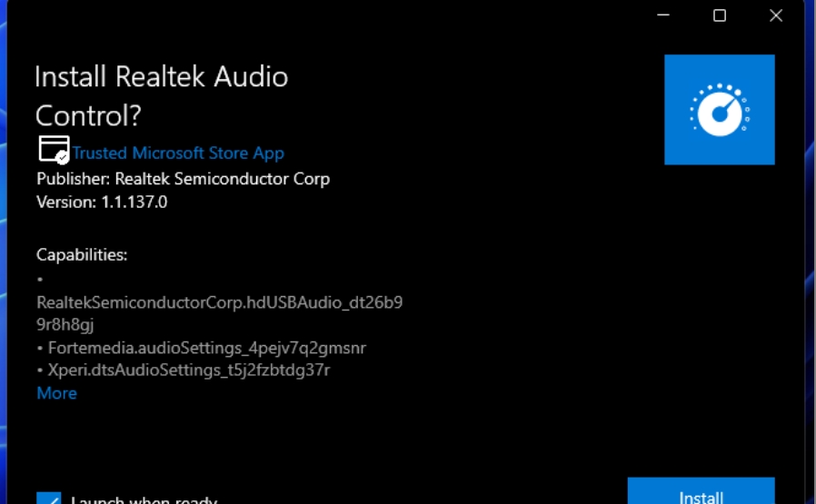This screenshot has height=504, width=816.
Task: Click the Realtek Audio Control app logo
Action: point(719,110)
